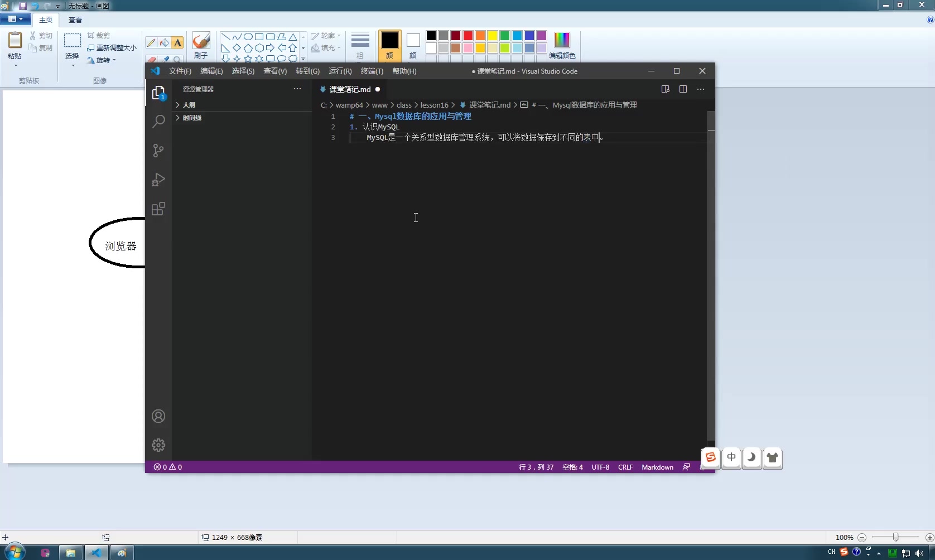
Task: Open Edit Colors in Paint
Action: tap(562, 45)
